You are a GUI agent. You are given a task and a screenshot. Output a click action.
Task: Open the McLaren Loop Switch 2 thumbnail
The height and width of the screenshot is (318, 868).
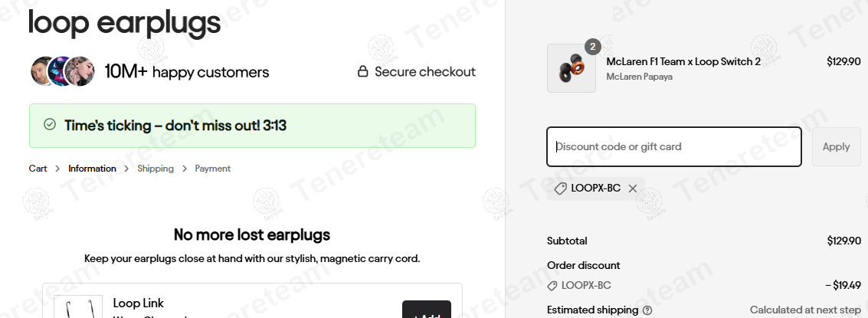click(572, 68)
